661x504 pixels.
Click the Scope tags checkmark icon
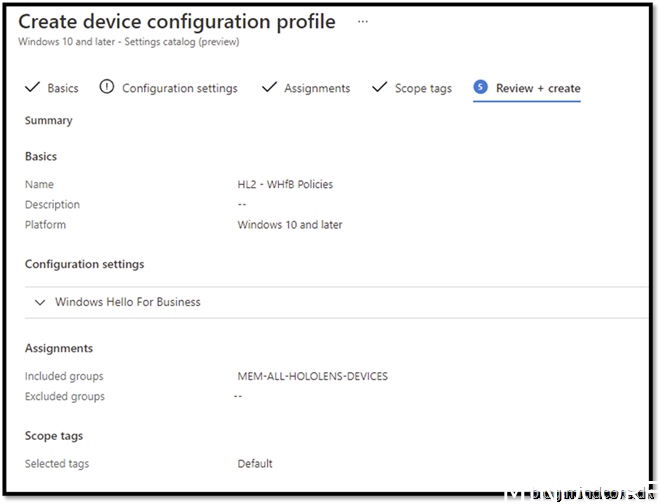coord(379,87)
